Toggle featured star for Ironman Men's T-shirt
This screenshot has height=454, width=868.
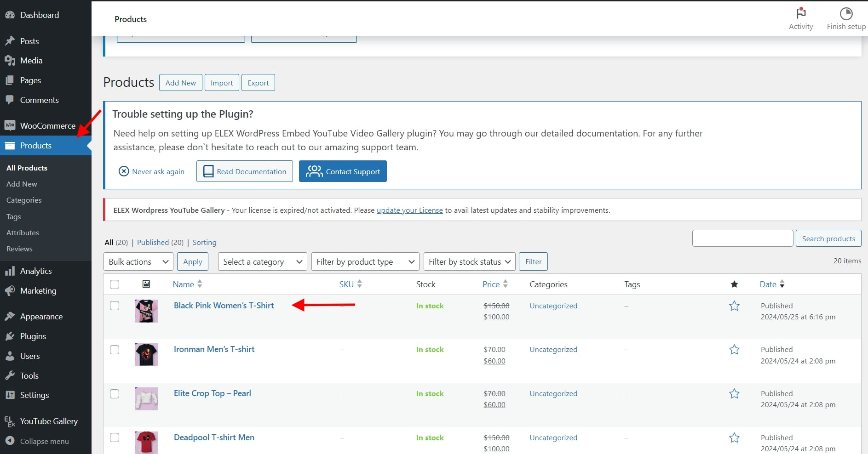734,350
